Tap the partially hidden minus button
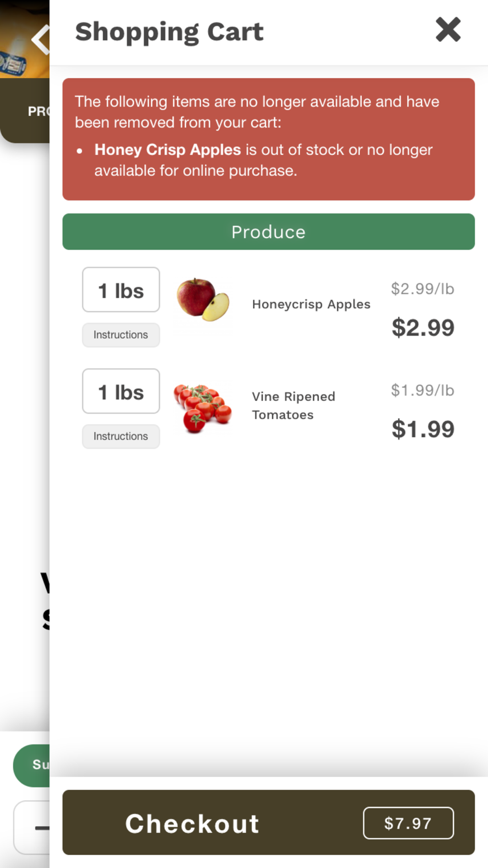 [39, 827]
